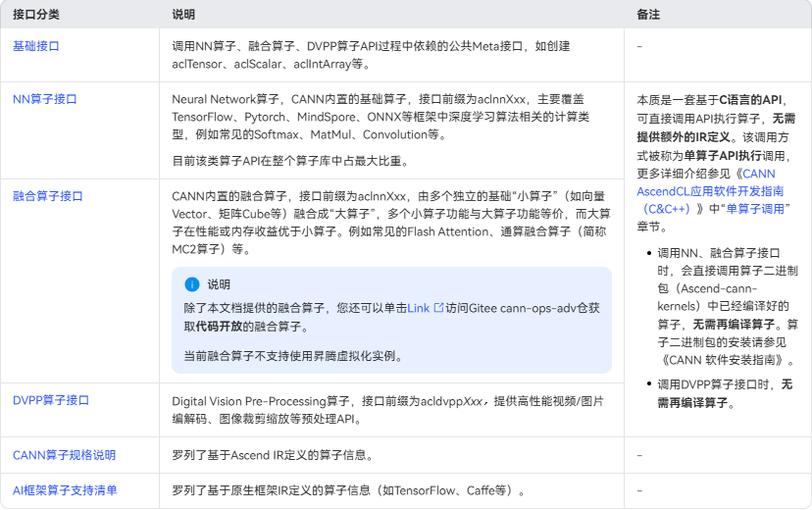The height and width of the screenshot is (510, 812).
Task: Open the CANN算子规格说明 link
Action: point(64,455)
